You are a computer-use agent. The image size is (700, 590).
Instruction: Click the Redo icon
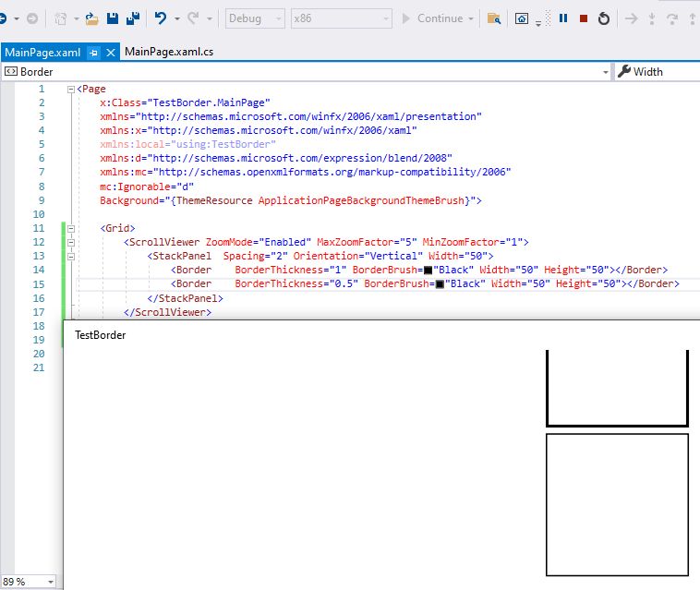tap(193, 18)
